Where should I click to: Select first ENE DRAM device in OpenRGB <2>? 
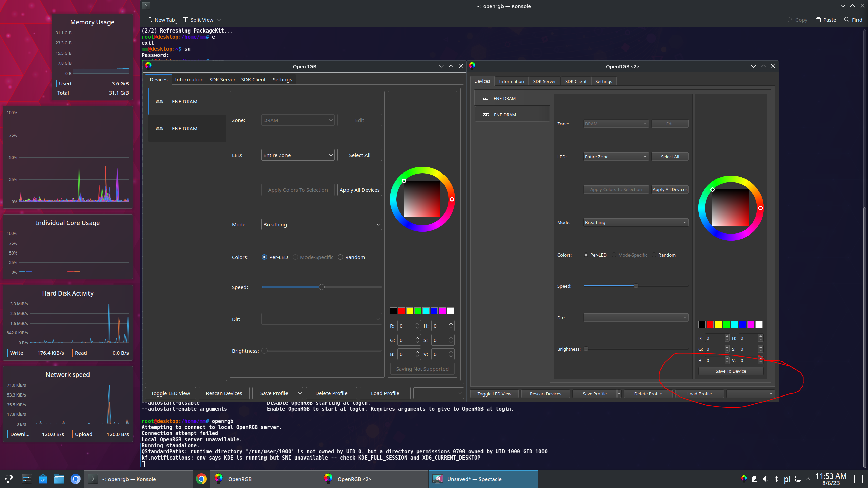coord(512,98)
